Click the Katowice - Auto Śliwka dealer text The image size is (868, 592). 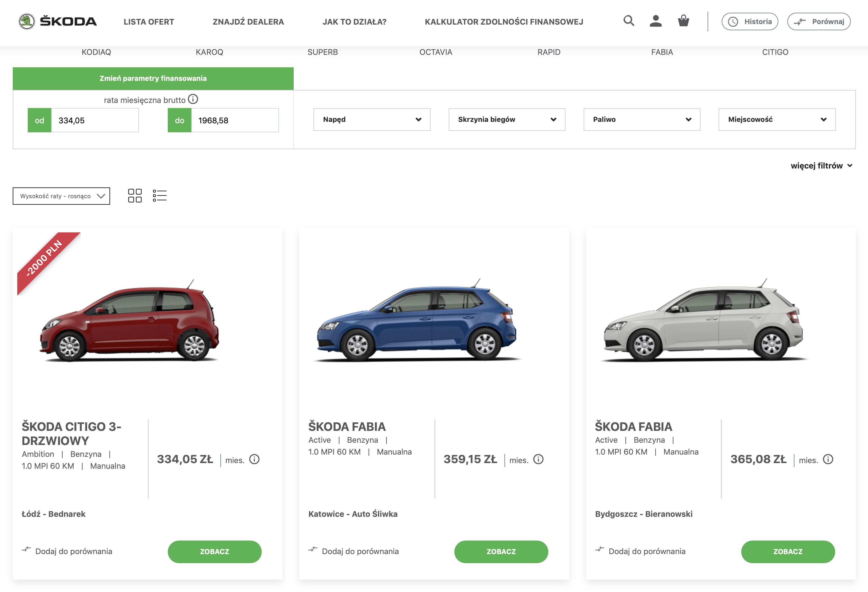coord(353,514)
